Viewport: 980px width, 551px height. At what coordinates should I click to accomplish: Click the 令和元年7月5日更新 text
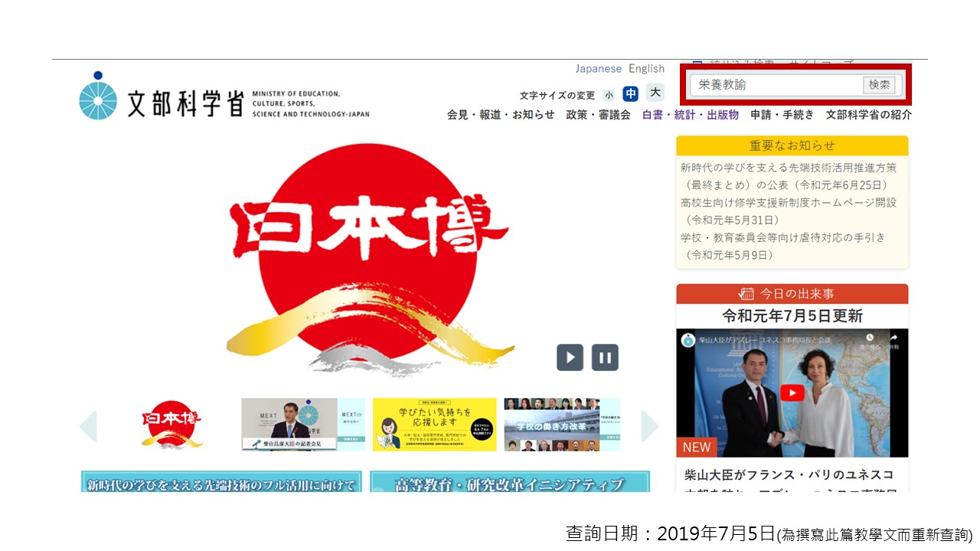(792, 316)
